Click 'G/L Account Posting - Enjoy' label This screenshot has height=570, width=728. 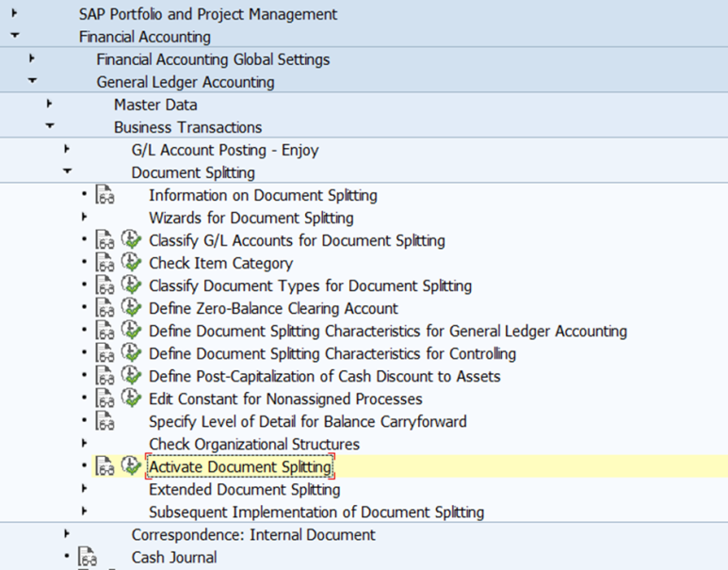[x=225, y=150]
